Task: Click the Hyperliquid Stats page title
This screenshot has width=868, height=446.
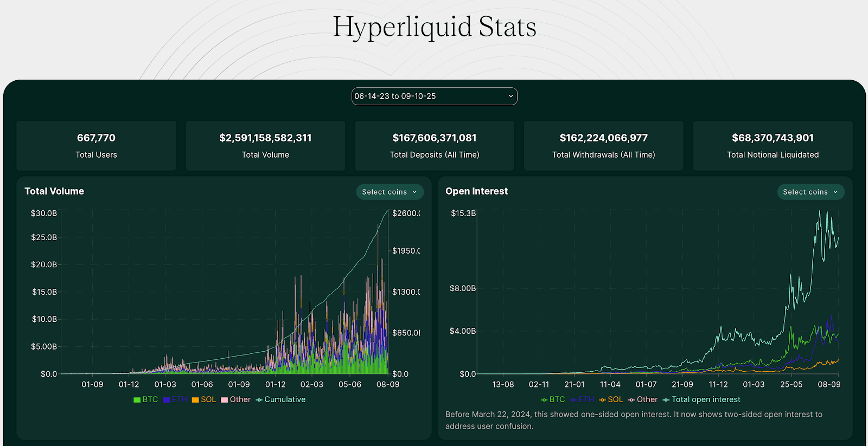Action: (435, 27)
